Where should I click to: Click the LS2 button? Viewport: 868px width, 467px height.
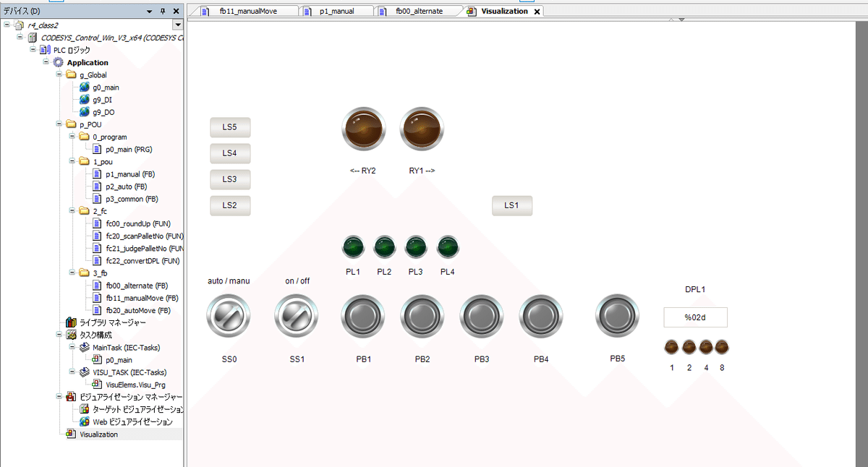(230, 205)
